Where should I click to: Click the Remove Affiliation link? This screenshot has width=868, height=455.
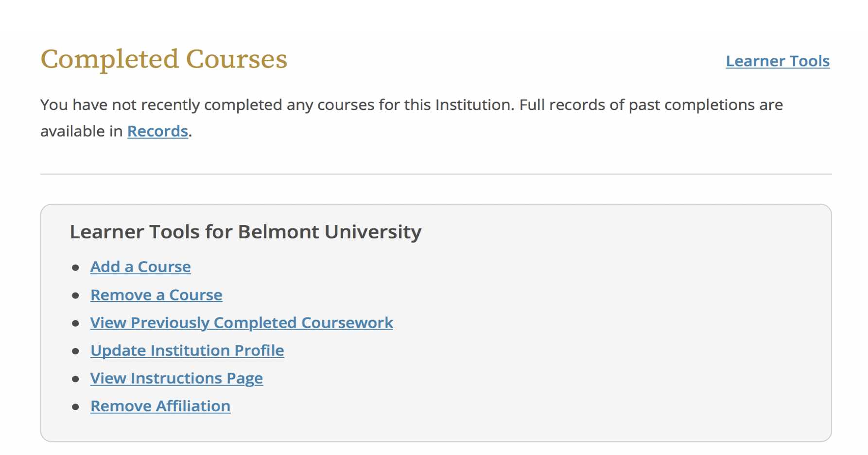[x=160, y=406]
